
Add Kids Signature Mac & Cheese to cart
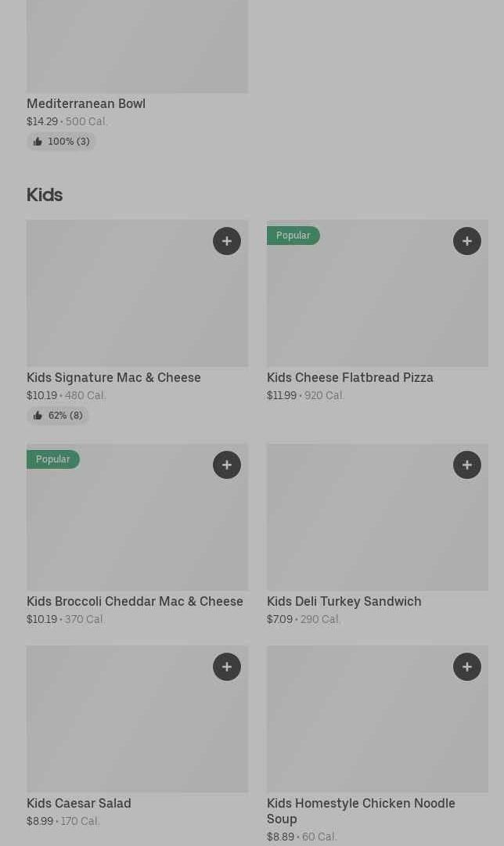click(227, 241)
